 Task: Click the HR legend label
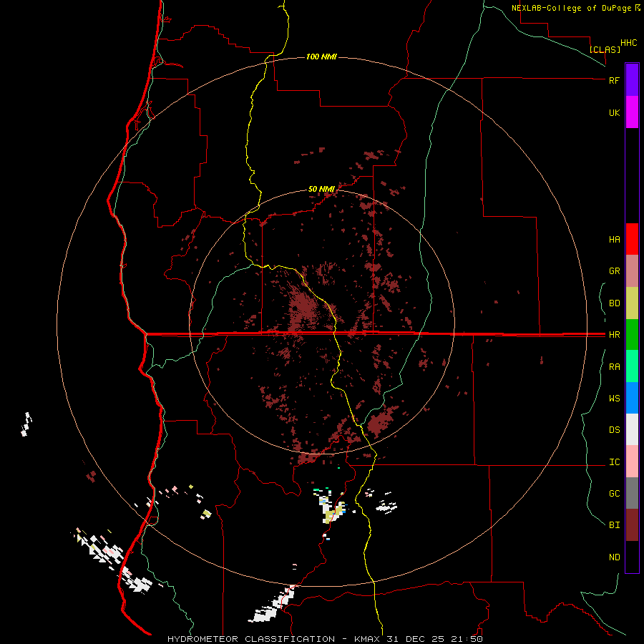pos(614,335)
